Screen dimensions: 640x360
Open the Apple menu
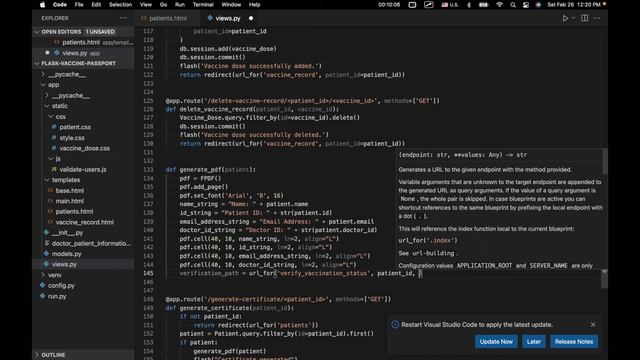pos(42,5)
